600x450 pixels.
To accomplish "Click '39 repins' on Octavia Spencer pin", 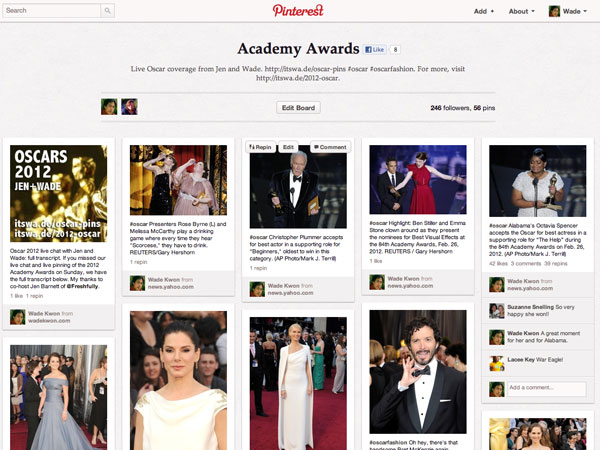I will coord(556,264).
